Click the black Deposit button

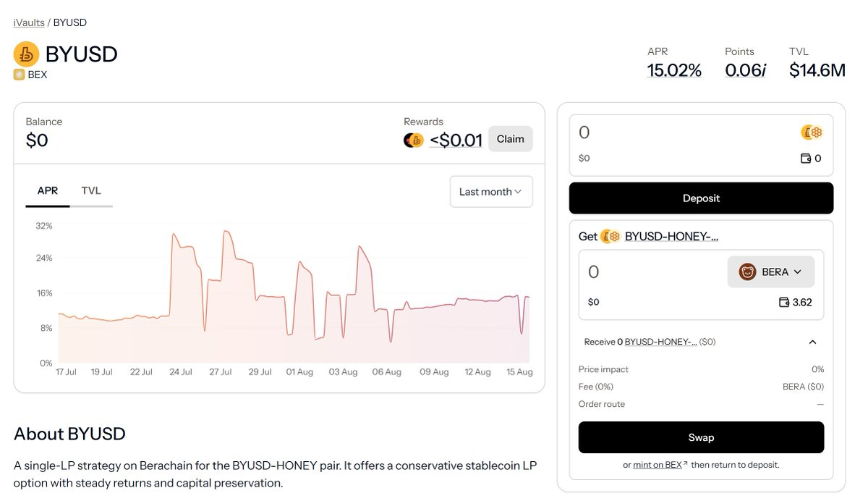coord(701,198)
